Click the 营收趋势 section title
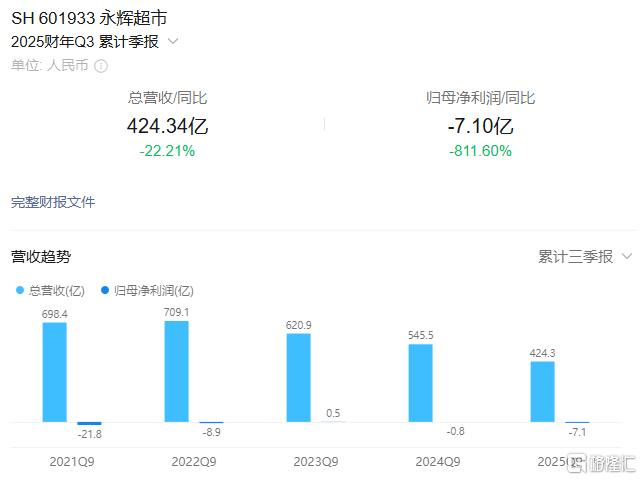The height and width of the screenshot is (480, 642). click(x=41, y=257)
